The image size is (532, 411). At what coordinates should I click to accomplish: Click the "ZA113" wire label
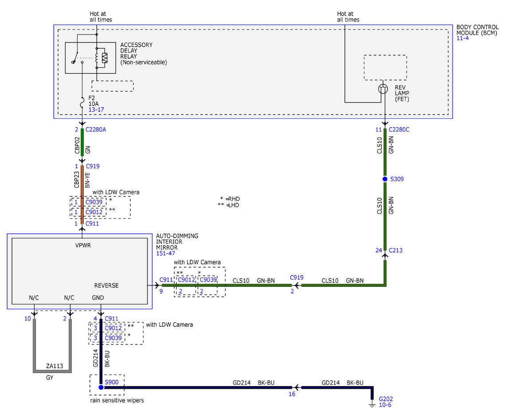(x=55, y=366)
